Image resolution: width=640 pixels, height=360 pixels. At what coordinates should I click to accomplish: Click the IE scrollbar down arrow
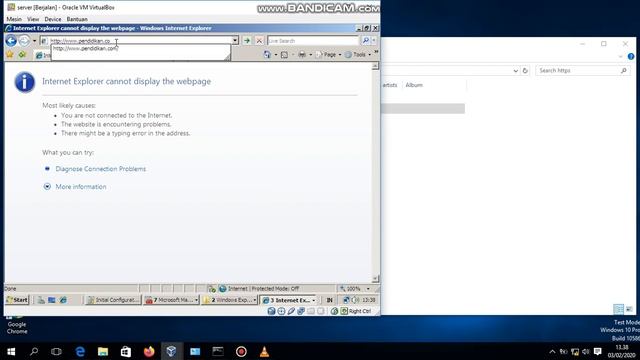pyautogui.click(x=375, y=279)
